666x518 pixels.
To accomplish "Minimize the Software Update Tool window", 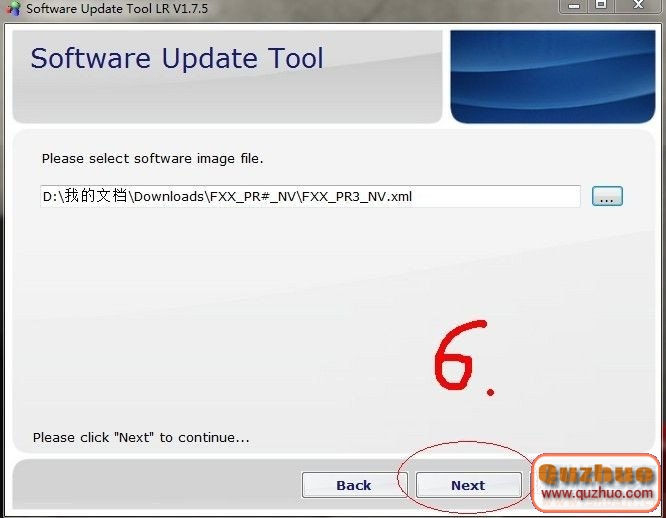I will click(x=574, y=6).
